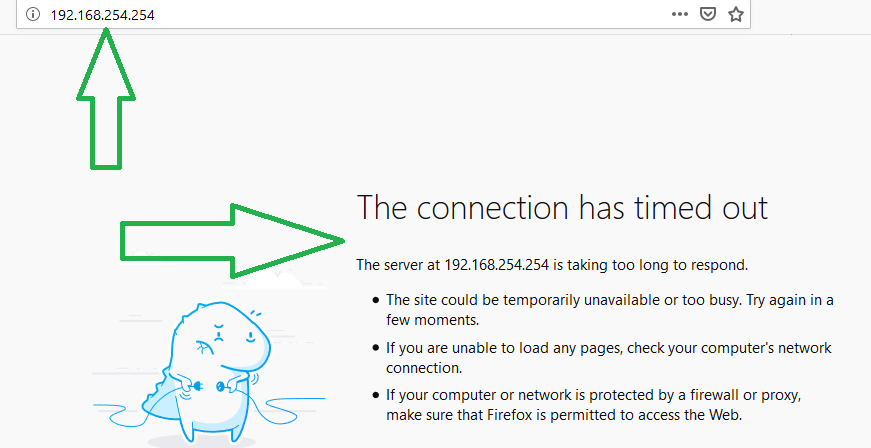Screen dimensions: 871x448
Task: Open the site information icon in address bar
Action: coord(33,14)
